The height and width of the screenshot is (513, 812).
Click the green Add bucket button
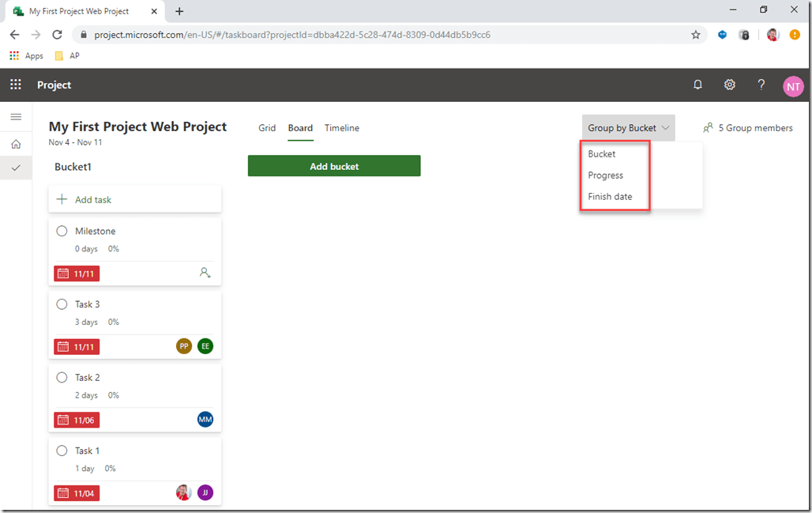click(x=334, y=166)
